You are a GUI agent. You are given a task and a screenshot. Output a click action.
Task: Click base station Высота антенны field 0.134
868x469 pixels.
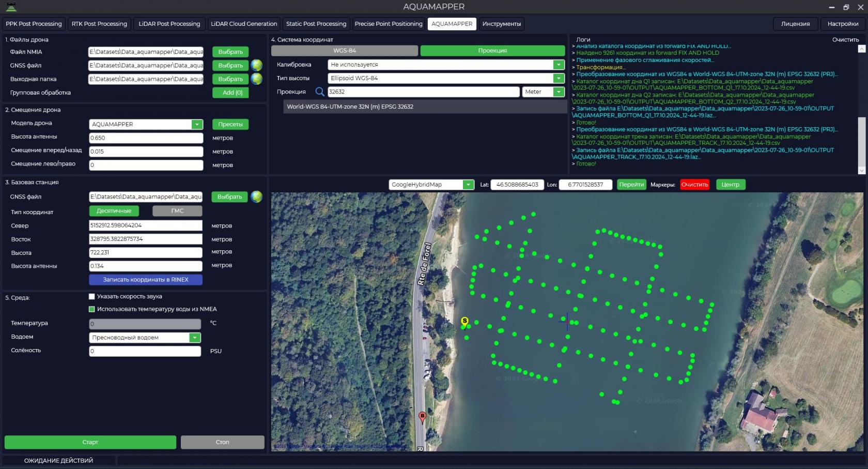pyautogui.click(x=146, y=266)
